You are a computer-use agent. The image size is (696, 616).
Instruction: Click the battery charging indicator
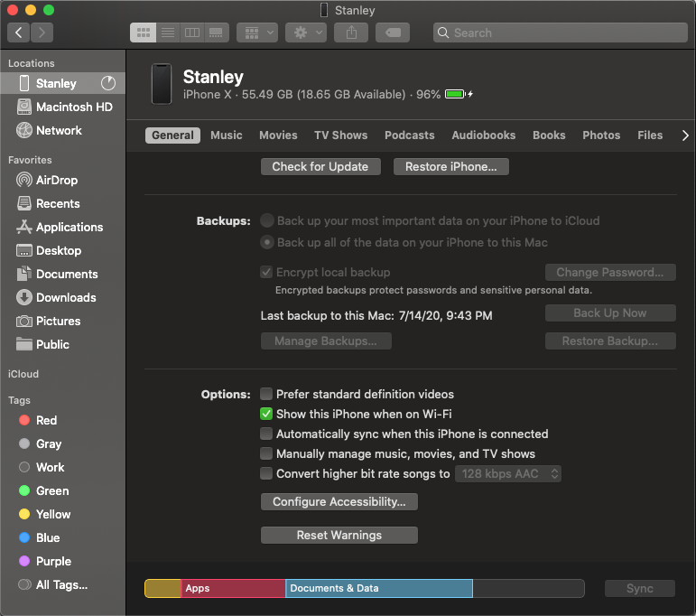459,94
